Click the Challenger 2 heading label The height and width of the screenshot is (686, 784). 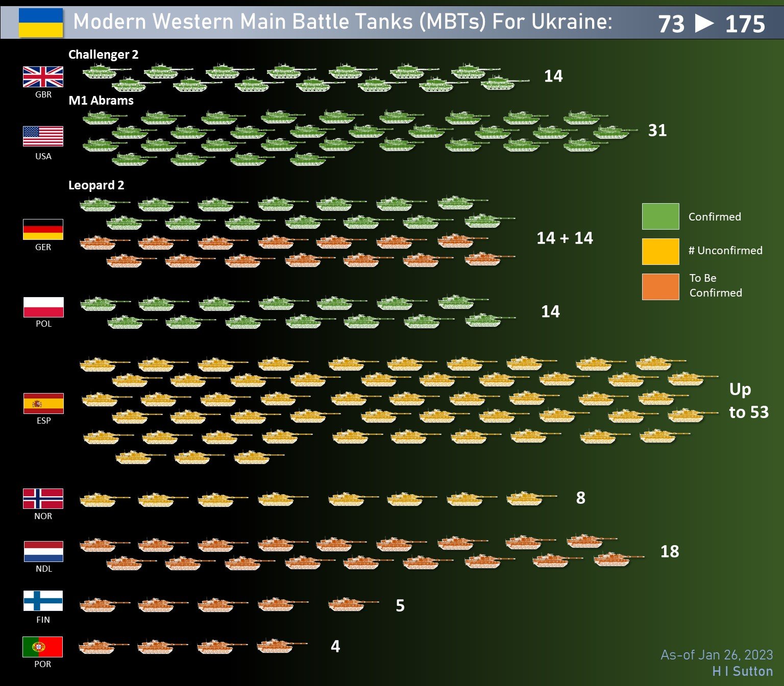[103, 55]
